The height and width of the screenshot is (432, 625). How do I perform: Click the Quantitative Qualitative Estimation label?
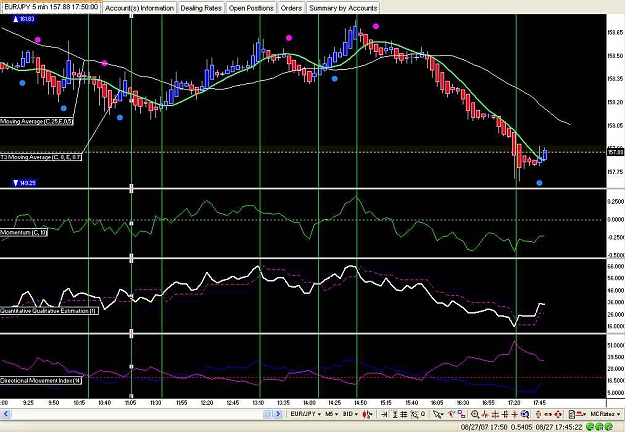49,310
